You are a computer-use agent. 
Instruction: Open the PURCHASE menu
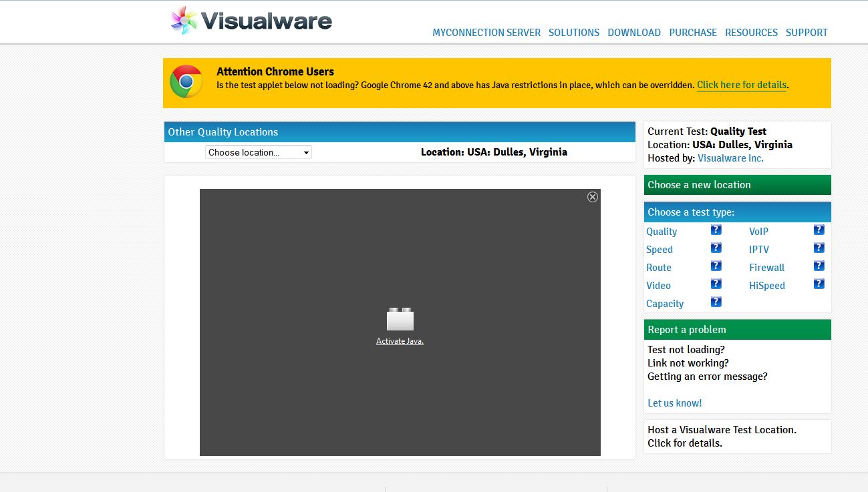[x=693, y=32]
